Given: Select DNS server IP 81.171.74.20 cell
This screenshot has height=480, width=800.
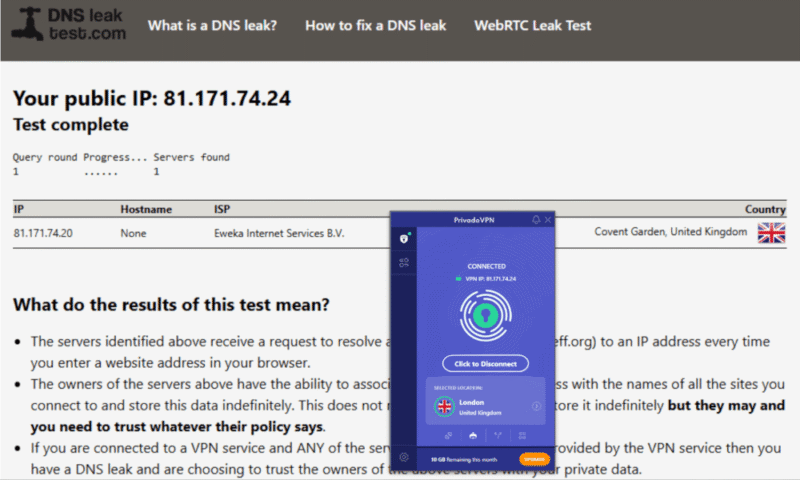Looking at the screenshot, I should 43,233.
